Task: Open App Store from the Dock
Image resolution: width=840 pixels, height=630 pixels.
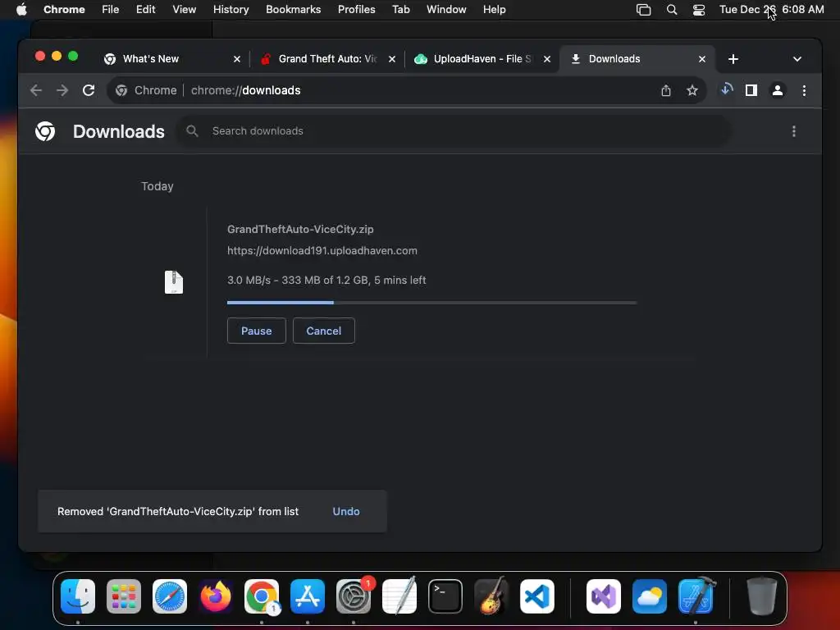Action: 308,596
